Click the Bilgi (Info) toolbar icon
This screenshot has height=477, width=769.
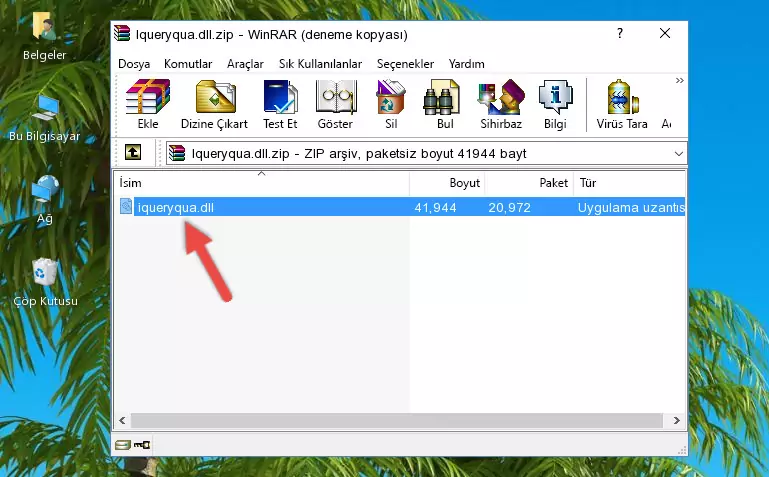555,97
